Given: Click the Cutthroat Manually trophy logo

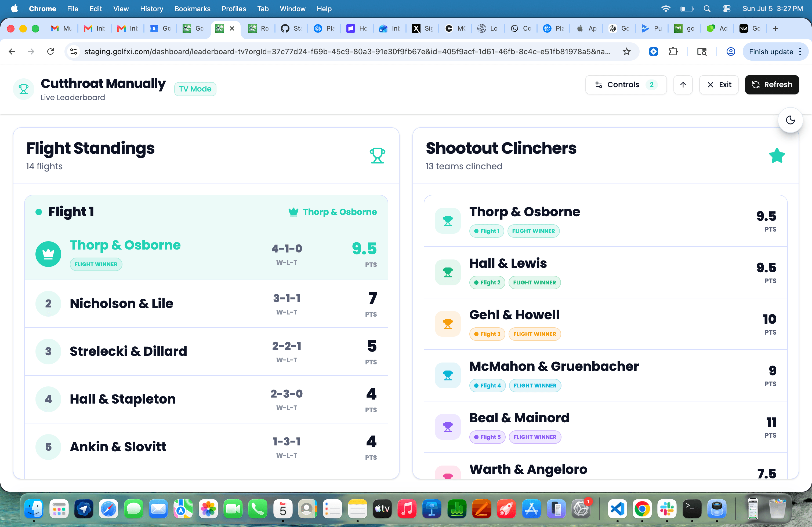Looking at the screenshot, I should (x=24, y=89).
